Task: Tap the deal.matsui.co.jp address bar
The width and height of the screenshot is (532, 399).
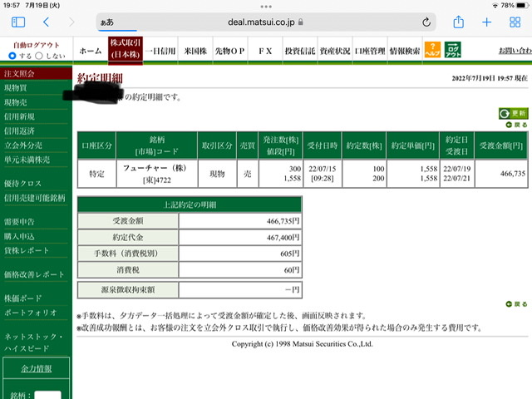Action: point(266,22)
